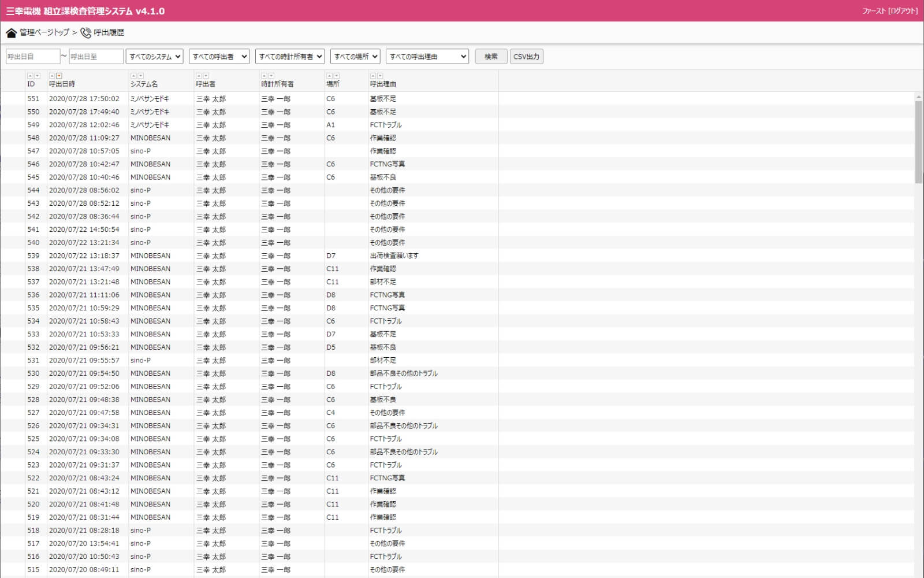The height and width of the screenshot is (578, 924).
Task: Sort システム名 column descending
Action: click(141, 76)
